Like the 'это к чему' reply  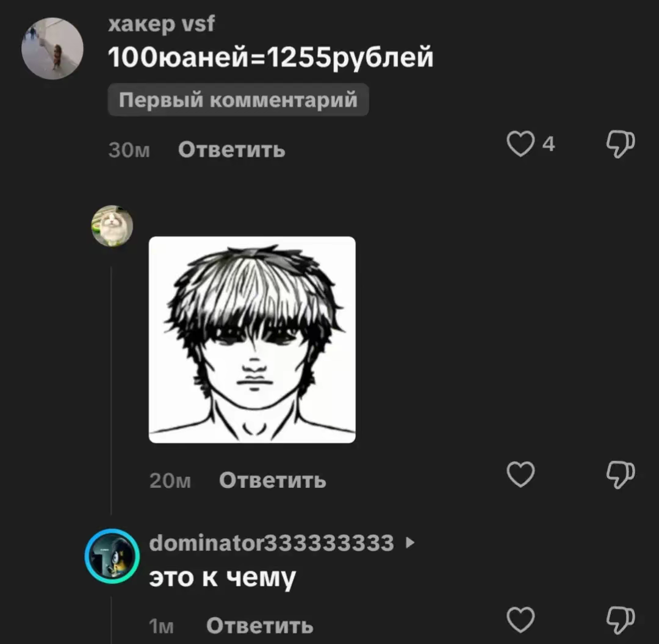[520, 620]
